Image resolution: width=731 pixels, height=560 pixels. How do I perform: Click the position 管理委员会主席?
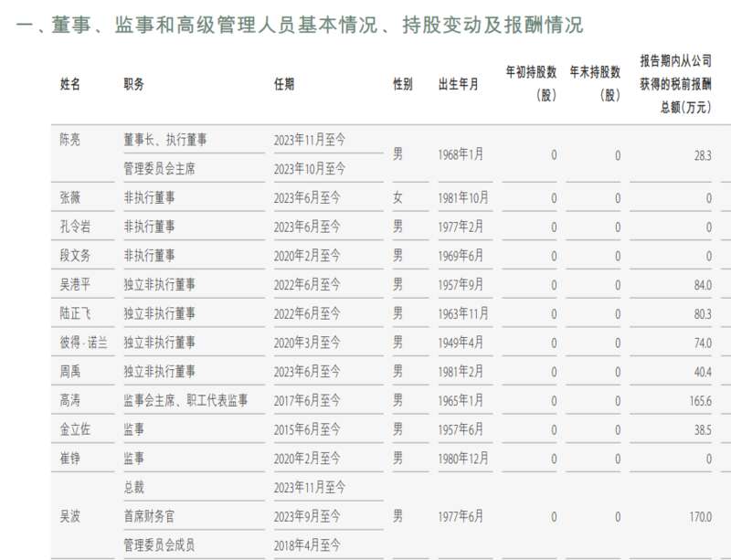[x=159, y=168]
